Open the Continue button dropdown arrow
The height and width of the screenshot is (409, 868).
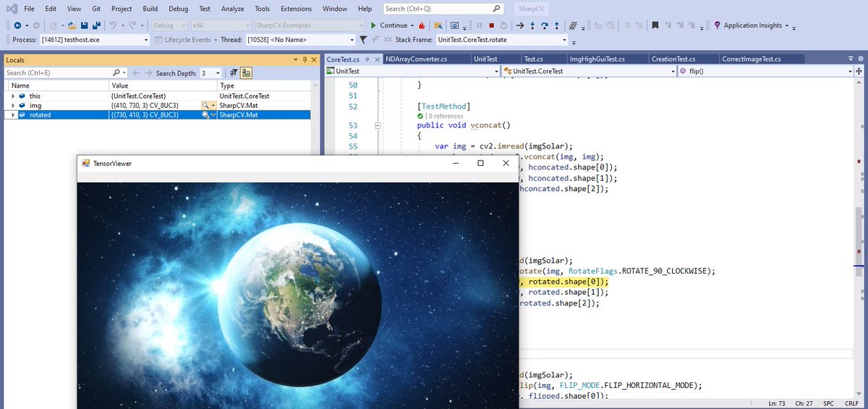(413, 25)
